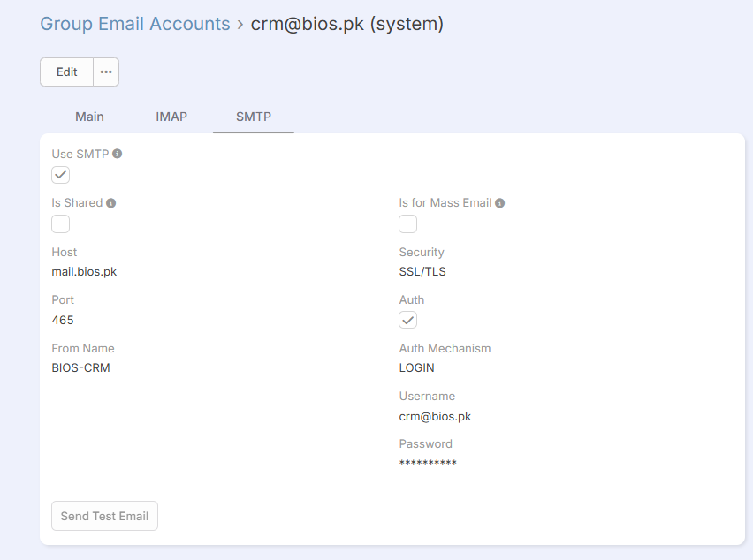Uncheck the Auth checkbox
This screenshot has height=560, width=753.
tap(407, 320)
